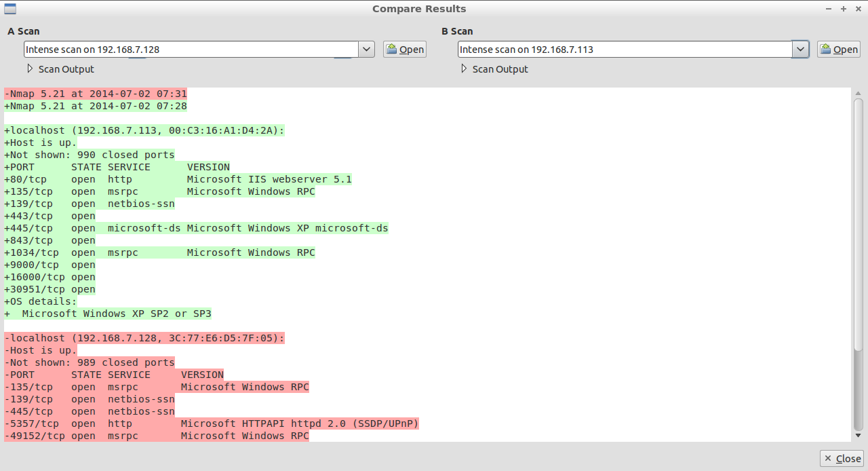Click the folder icon on B Scan's Open button
Viewport: 868px width, 471px height.
(825, 49)
